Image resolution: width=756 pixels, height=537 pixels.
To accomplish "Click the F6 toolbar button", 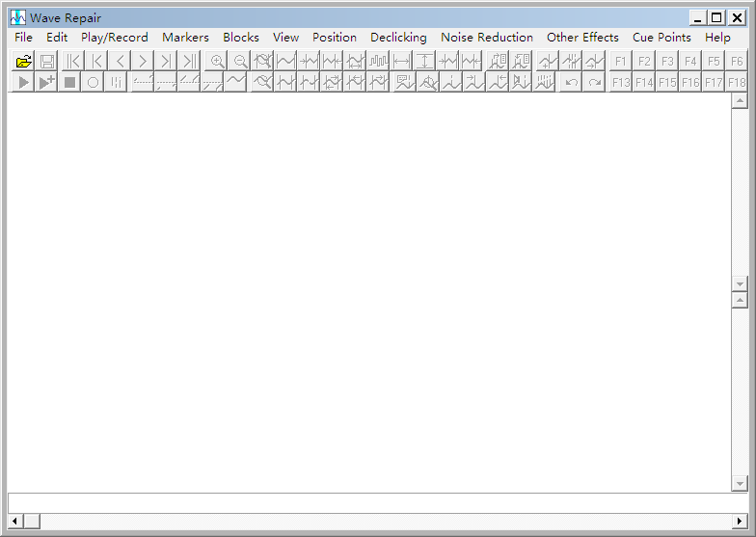I will [737, 62].
